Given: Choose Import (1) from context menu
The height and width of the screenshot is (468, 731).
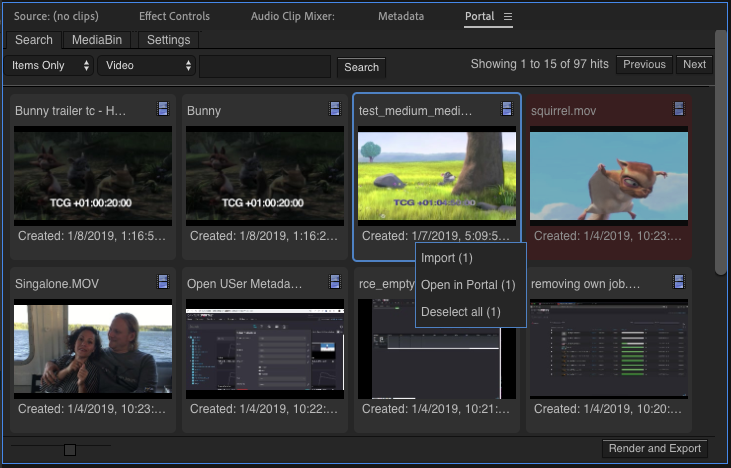Looking at the screenshot, I should point(470,258).
